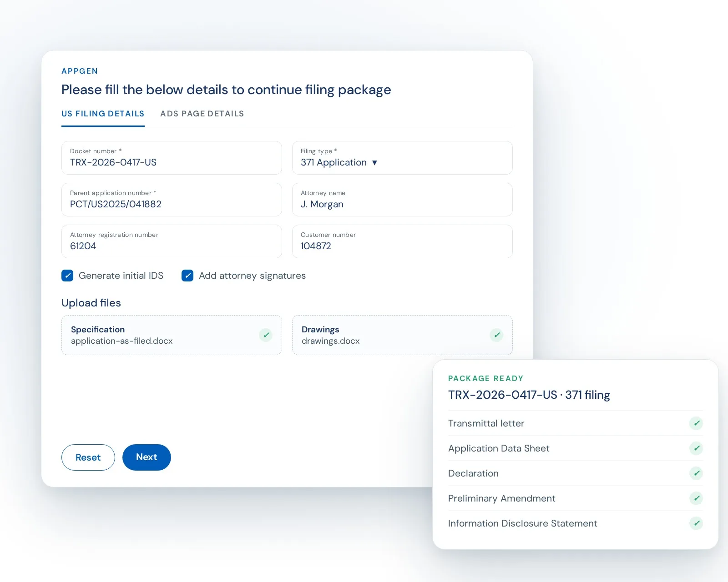This screenshot has width=728, height=582.
Task: Click the Information Disclosure Statement row
Action: pos(576,523)
